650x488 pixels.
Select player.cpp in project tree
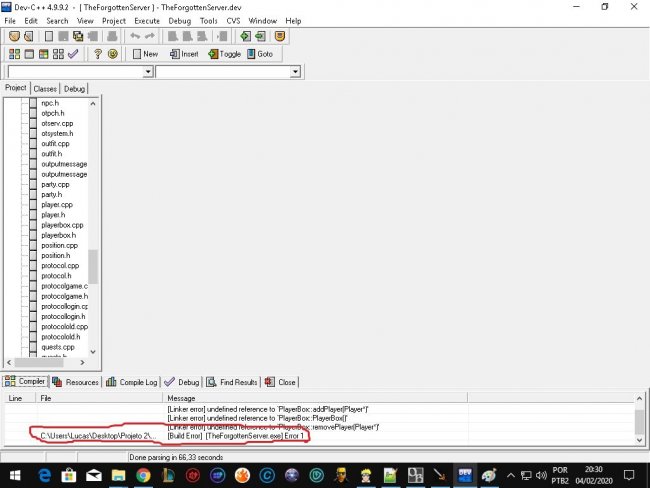(57, 205)
